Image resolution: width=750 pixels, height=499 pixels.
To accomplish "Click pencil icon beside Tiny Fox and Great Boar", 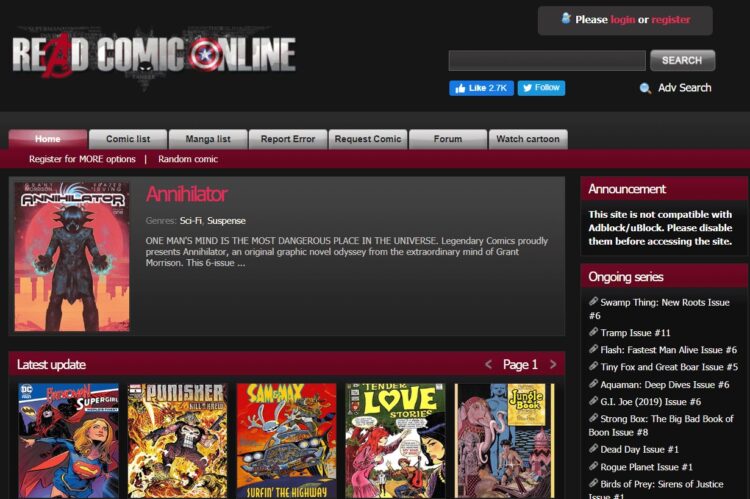I will 593,366.
